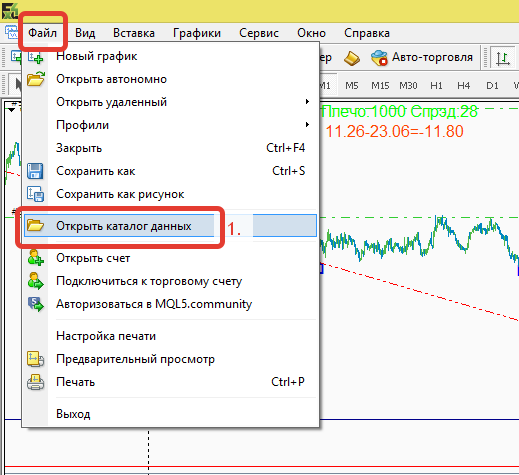Choose Авторизоваться в MQL5.community
Image resolution: width=519 pixels, height=475 pixels.
click(x=170, y=304)
